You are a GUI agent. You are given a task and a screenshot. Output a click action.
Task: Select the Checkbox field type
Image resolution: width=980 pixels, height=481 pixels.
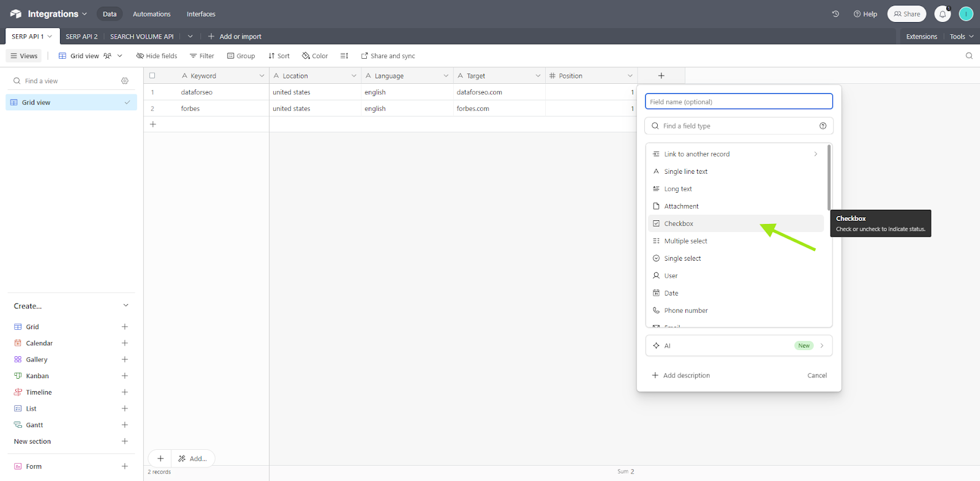point(736,223)
